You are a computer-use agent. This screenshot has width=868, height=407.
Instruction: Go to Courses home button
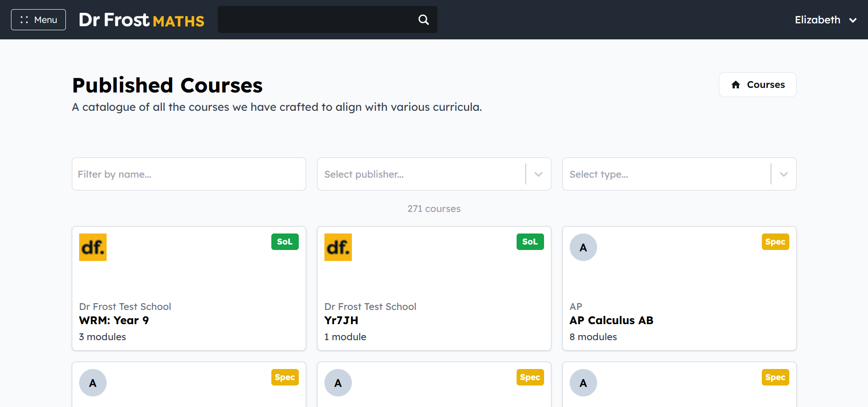pos(757,85)
